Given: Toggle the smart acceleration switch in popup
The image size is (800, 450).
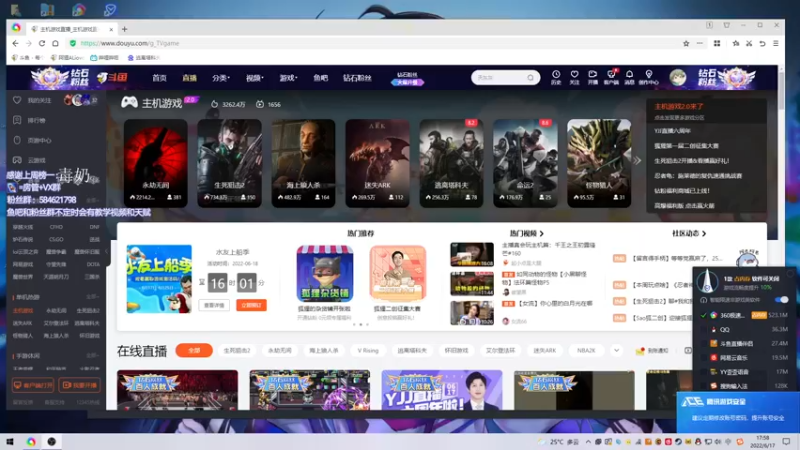Looking at the screenshot, I should (x=781, y=299).
